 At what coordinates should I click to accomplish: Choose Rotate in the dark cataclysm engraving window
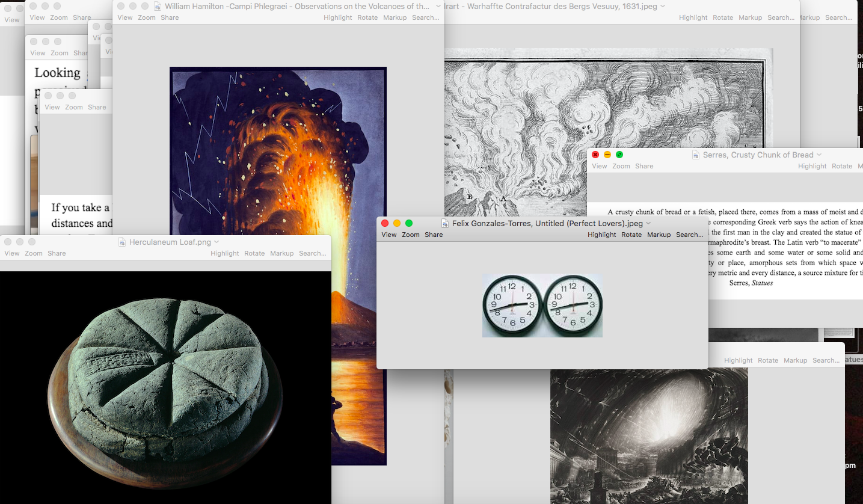[x=768, y=360]
